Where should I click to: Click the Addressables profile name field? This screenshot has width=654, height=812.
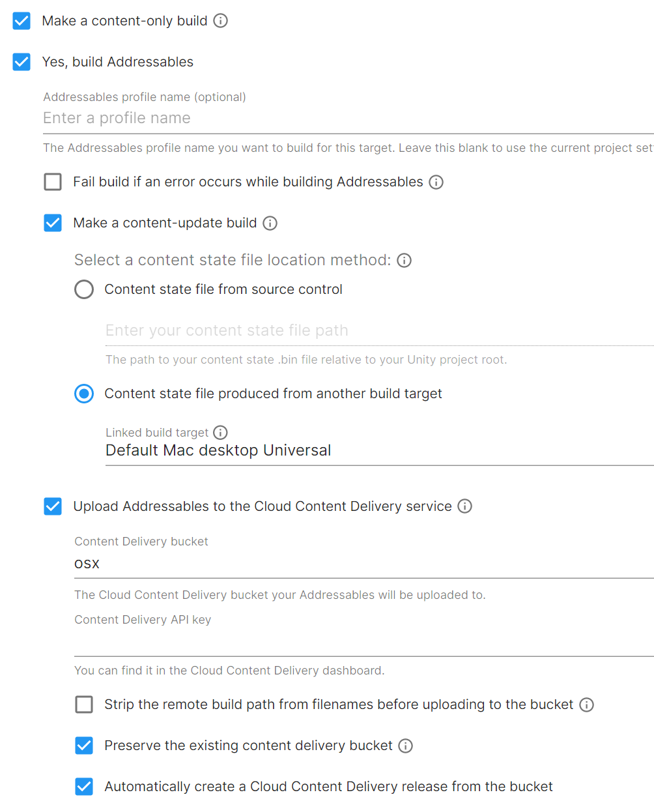[x=195, y=118]
